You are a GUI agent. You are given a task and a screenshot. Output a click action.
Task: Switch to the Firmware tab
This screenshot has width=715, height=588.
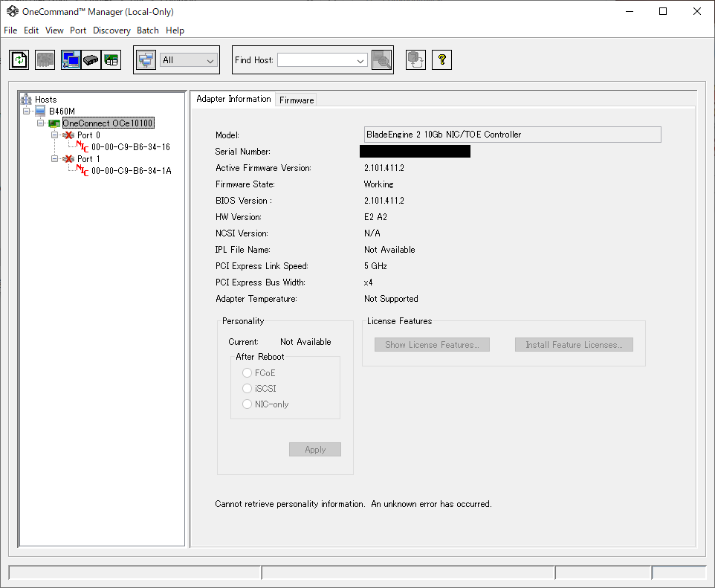click(297, 100)
